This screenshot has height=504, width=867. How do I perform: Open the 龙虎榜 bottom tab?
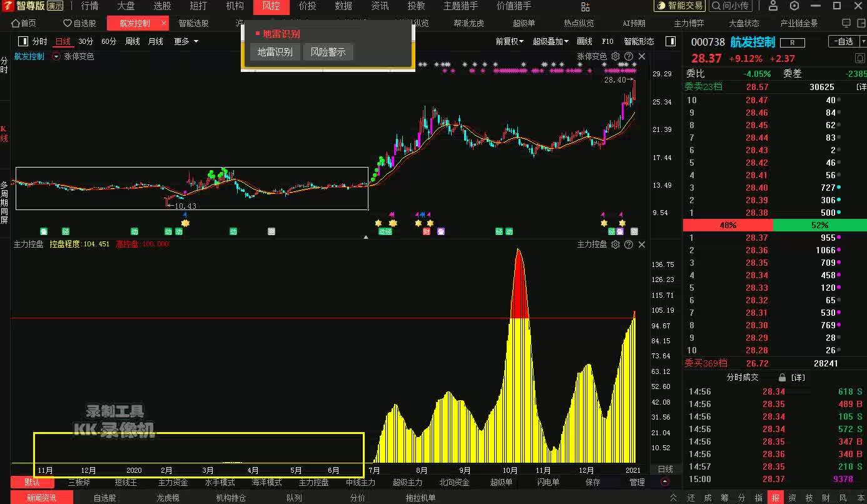(x=168, y=498)
